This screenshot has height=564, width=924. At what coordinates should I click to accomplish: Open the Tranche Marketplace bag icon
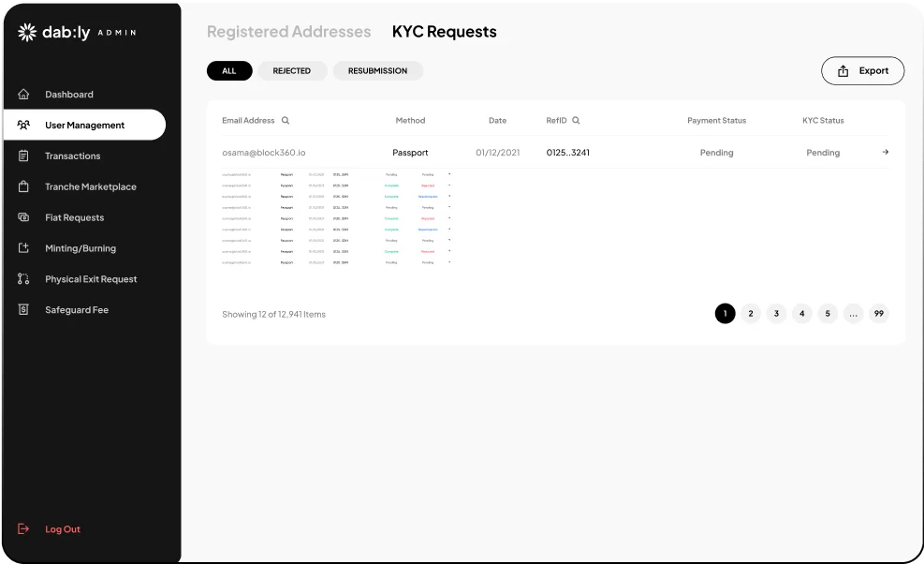click(23, 186)
